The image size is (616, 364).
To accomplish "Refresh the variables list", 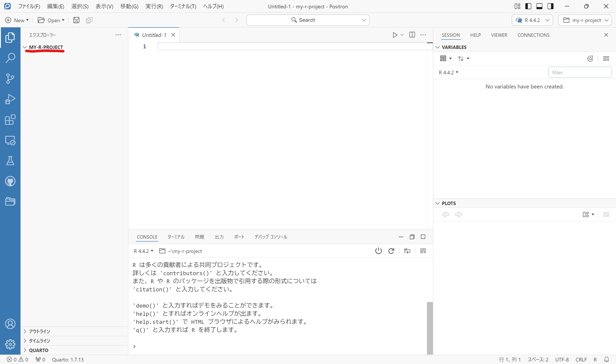I will coord(590,58).
